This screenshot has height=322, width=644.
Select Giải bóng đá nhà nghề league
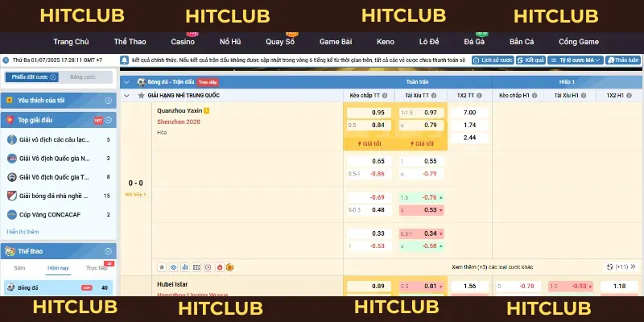click(58, 196)
